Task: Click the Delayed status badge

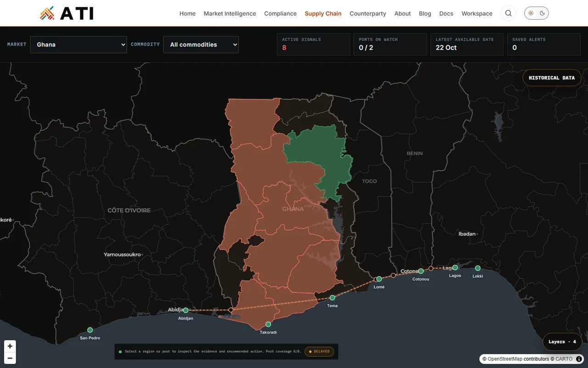Action: pos(319,351)
